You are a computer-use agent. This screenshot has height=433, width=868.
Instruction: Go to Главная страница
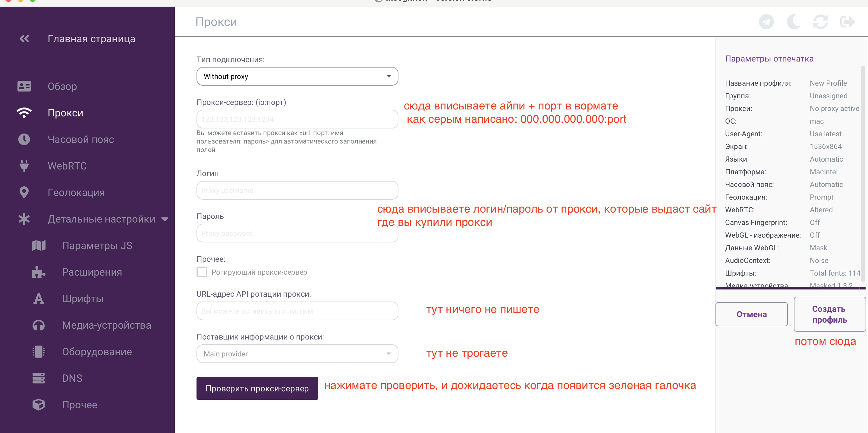click(91, 38)
